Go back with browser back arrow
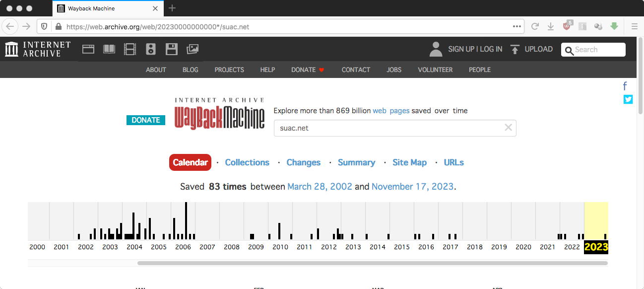644x289 pixels. coord(10,26)
